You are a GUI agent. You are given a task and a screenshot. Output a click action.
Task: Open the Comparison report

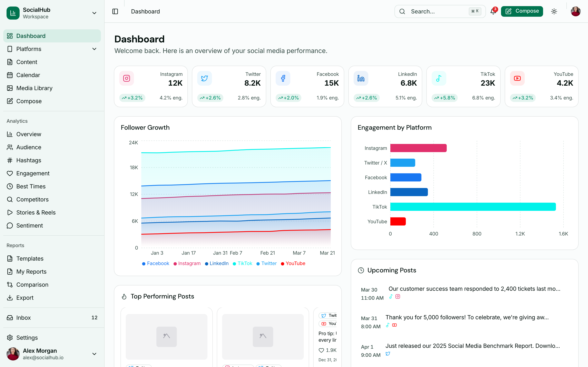click(32, 284)
